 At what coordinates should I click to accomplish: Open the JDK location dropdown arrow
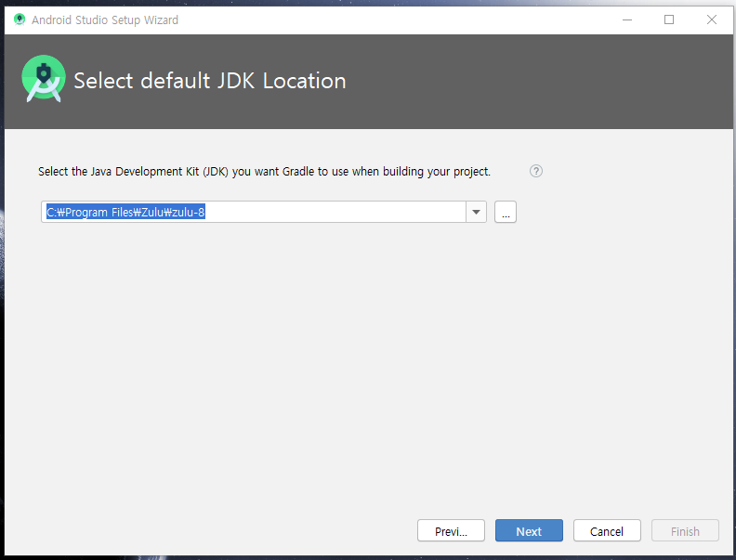(x=476, y=212)
